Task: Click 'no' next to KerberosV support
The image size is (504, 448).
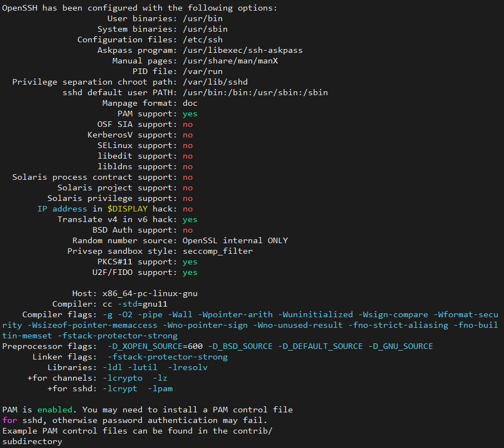Action: 188,135
